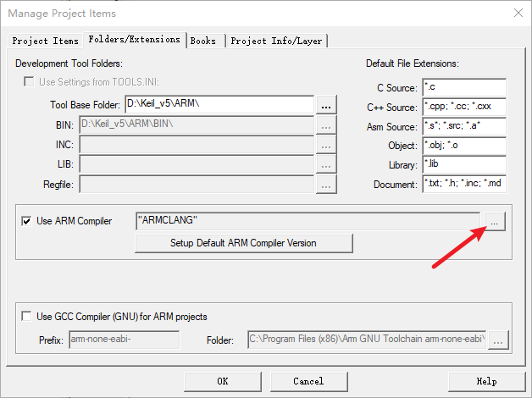
Task: Click Setup Default ARM Compiler Version
Action: click(244, 243)
